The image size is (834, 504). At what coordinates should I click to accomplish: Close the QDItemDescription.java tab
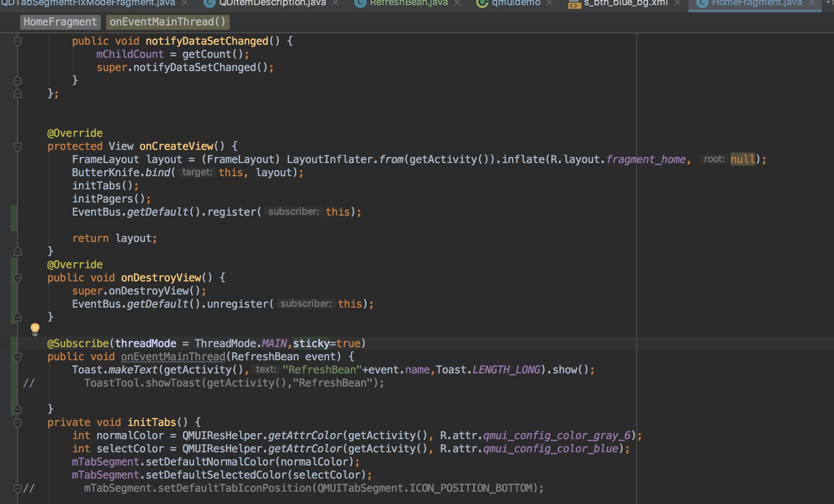point(335,3)
